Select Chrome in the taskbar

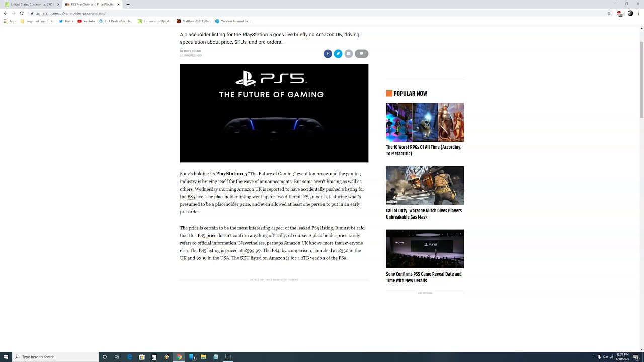pos(179,357)
